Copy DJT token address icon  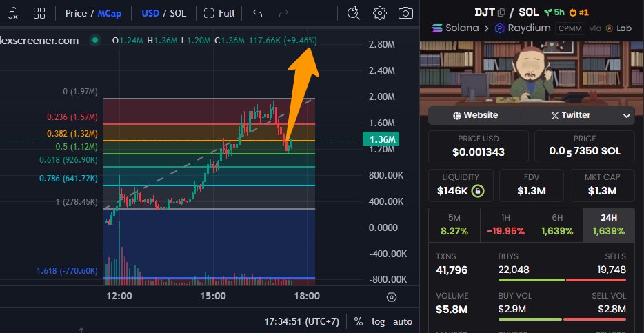tap(501, 12)
